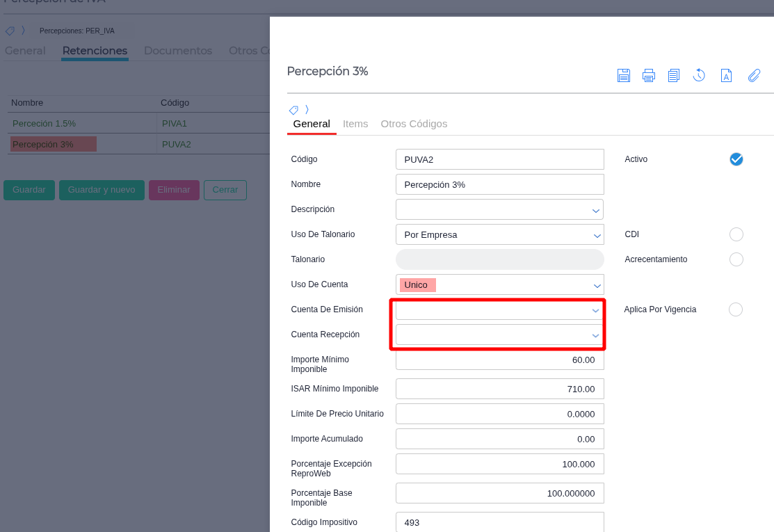The height and width of the screenshot is (532, 774).
Task: Click the Nombre field with Percepción 3%
Action: click(x=499, y=184)
